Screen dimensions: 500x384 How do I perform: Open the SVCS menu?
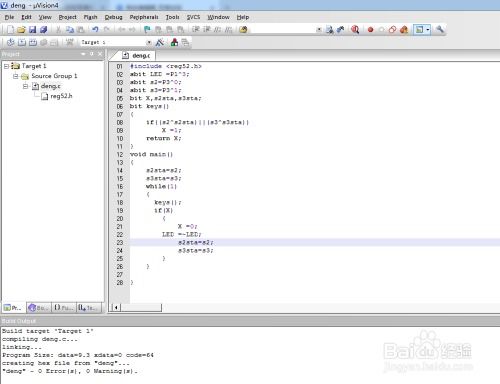point(193,17)
